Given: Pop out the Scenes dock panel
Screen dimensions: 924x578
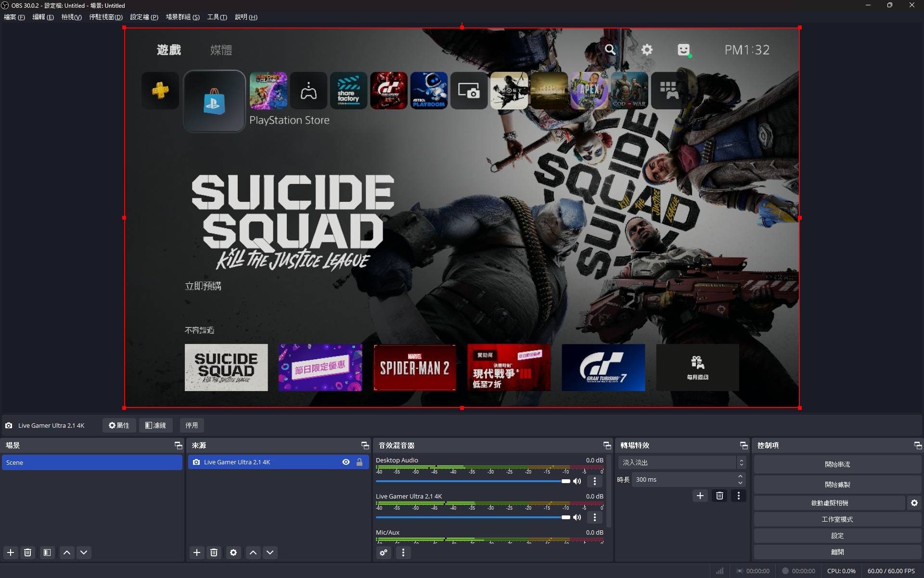Looking at the screenshot, I should 179,446.
